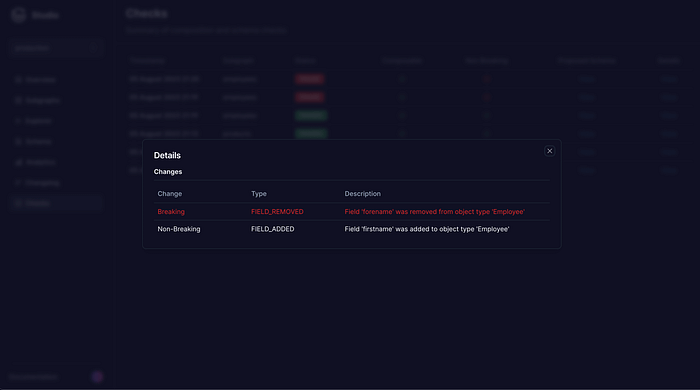
Task: Click the 'Changes' section heading
Action: pos(168,172)
